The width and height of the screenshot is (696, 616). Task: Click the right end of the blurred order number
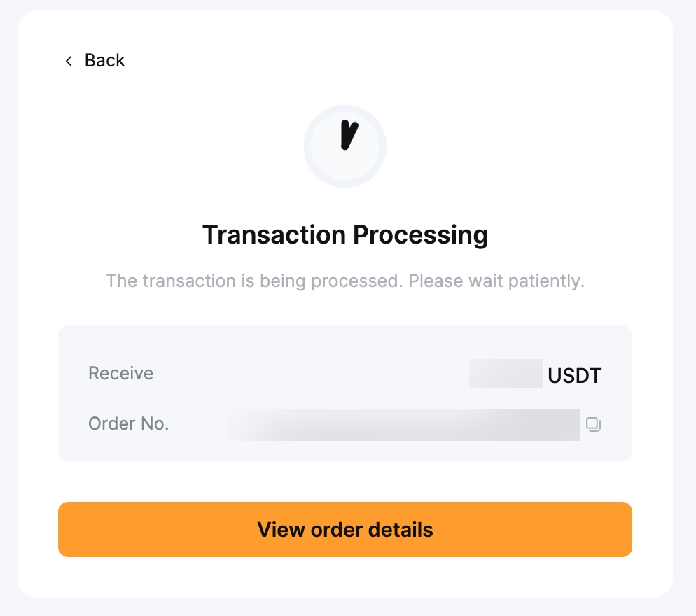(x=560, y=424)
